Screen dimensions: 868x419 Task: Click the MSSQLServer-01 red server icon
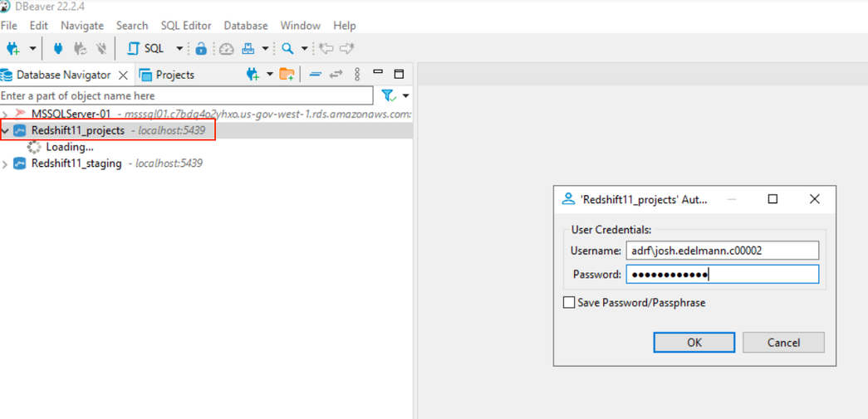pyautogui.click(x=20, y=114)
